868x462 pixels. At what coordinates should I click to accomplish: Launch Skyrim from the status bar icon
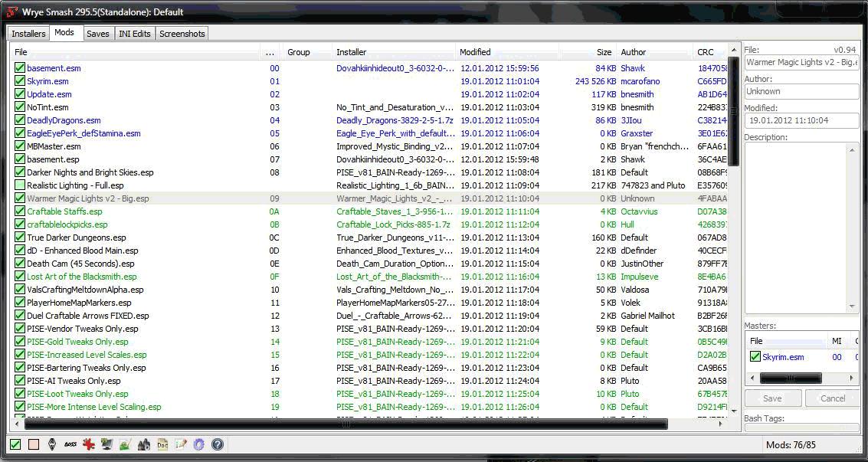click(52, 444)
